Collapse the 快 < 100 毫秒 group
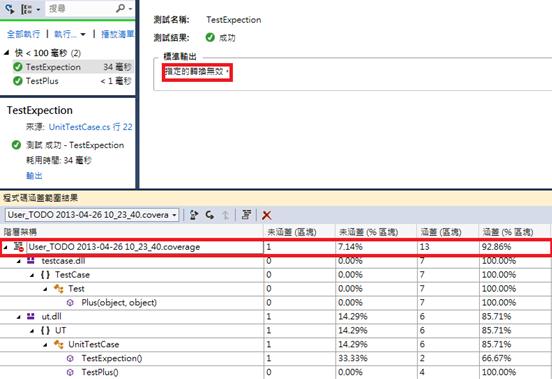The width and height of the screenshot is (552, 379). click(x=6, y=53)
